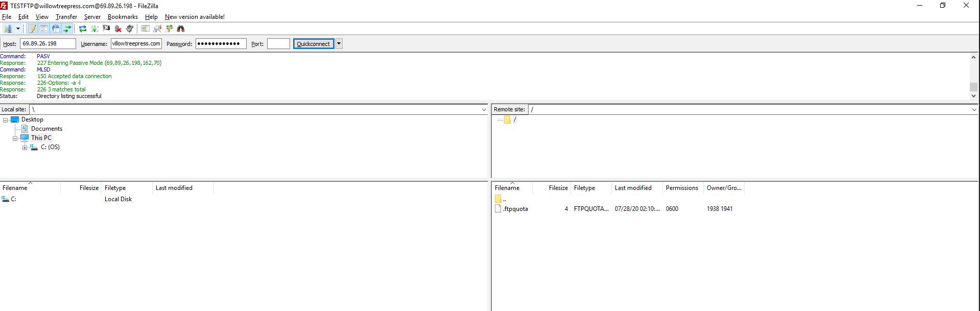This screenshot has width=980, height=311.
Task: Open the Site Manager icon
Action: (8, 29)
